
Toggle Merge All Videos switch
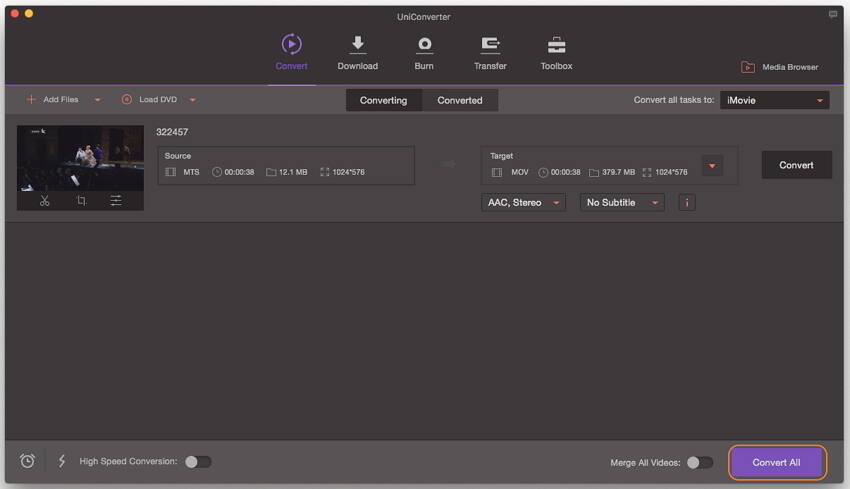pos(700,462)
